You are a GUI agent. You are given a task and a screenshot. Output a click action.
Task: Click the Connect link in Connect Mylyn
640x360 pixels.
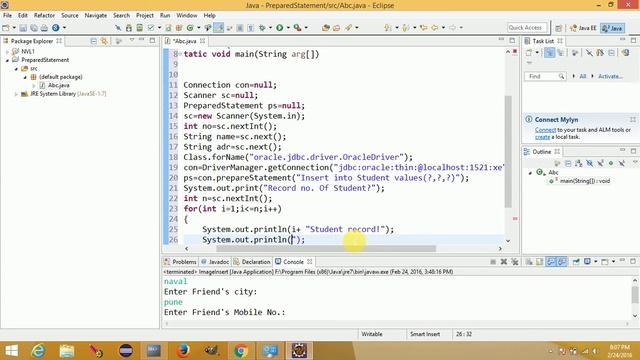tap(545, 130)
